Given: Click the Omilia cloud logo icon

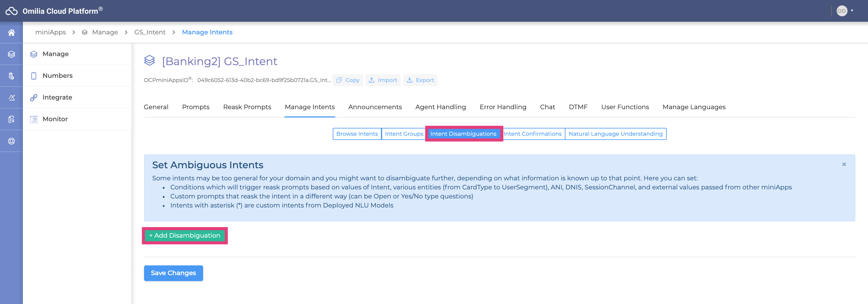Looking at the screenshot, I should (11, 11).
